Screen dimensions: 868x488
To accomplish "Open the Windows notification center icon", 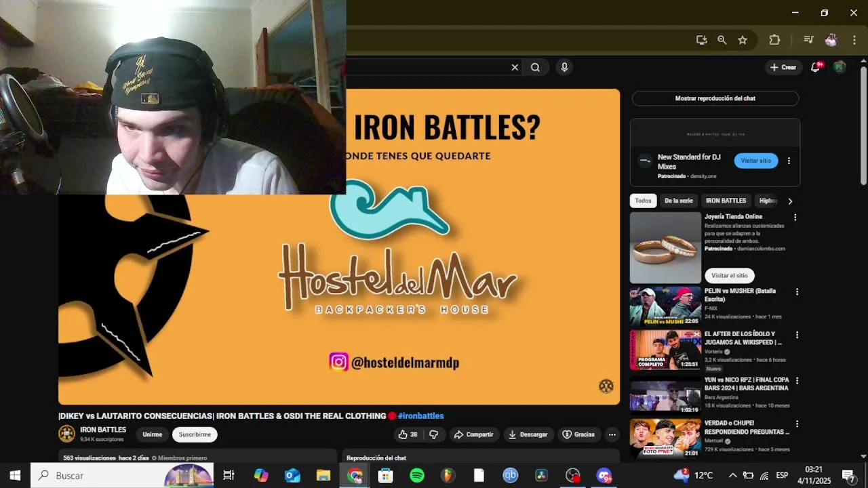I will (x=848, y=475).
